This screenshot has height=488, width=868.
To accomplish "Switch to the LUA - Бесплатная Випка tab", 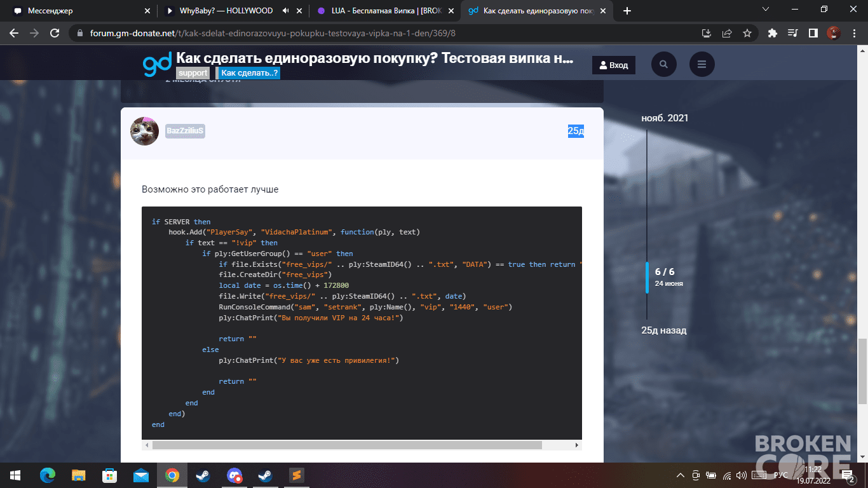I will point(386,11).
